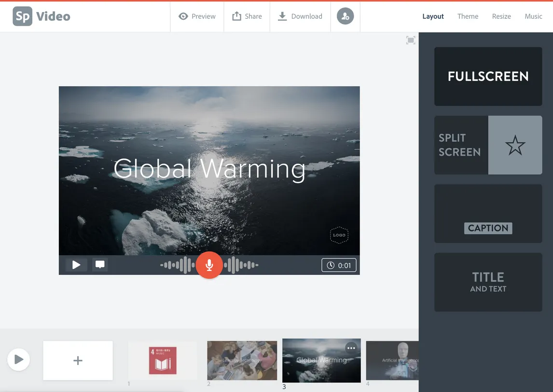Add a new slide with the plus button

(78, 359)
